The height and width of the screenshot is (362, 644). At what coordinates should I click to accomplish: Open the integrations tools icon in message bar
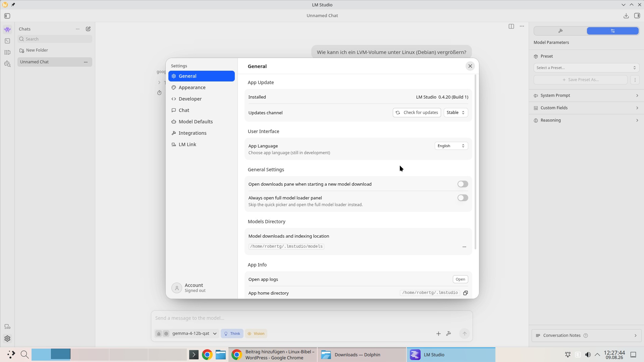448,334
